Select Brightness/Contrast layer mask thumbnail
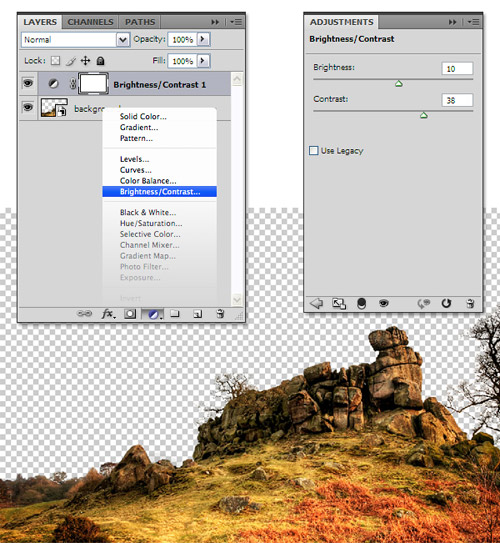 pos(93,83)
